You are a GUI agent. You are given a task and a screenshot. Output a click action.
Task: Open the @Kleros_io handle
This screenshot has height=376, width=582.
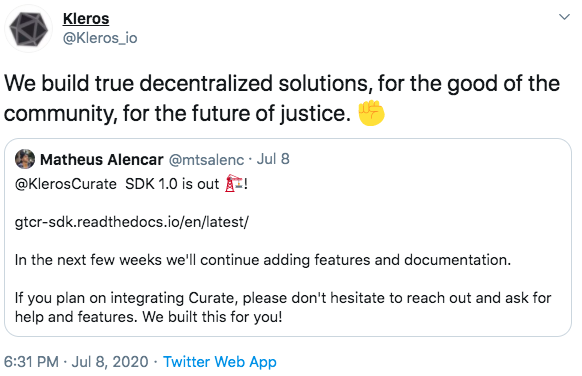pos(100,38)
